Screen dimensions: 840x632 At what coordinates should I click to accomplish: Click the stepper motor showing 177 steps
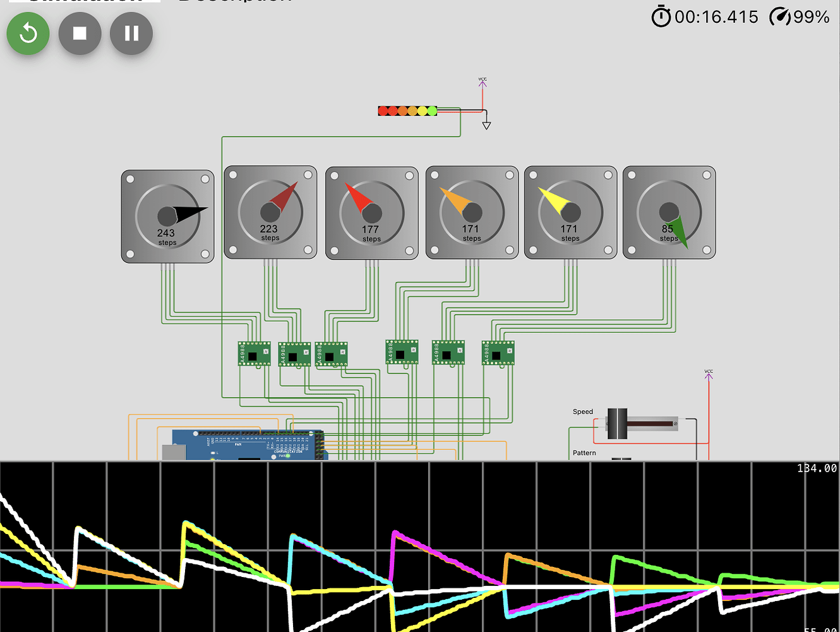(371, 212)
